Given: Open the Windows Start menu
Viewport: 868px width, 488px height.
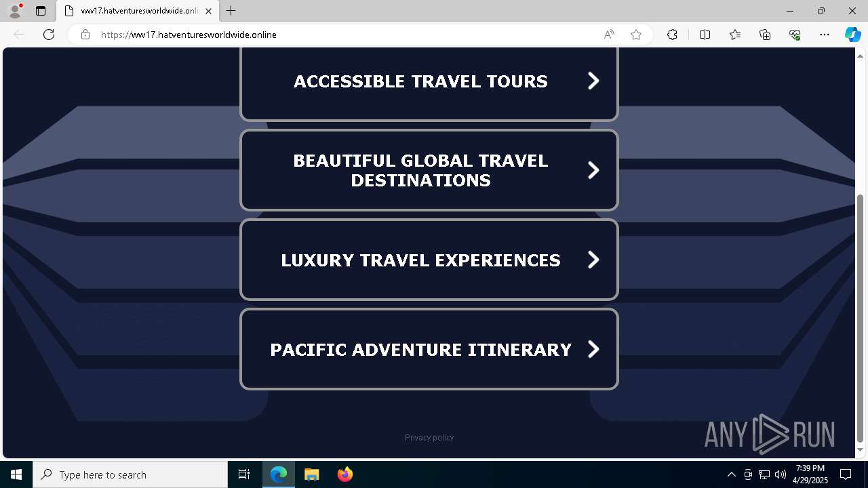Looking at the screenshot, I should (x=16, y=474).
